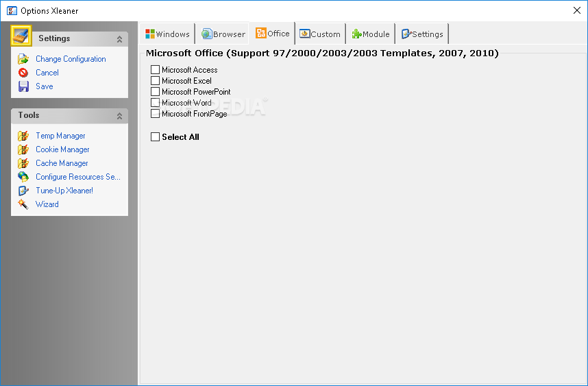The image size is (588, 386).
Task: Click the orange Office tab icon
Action: (260, 33)
